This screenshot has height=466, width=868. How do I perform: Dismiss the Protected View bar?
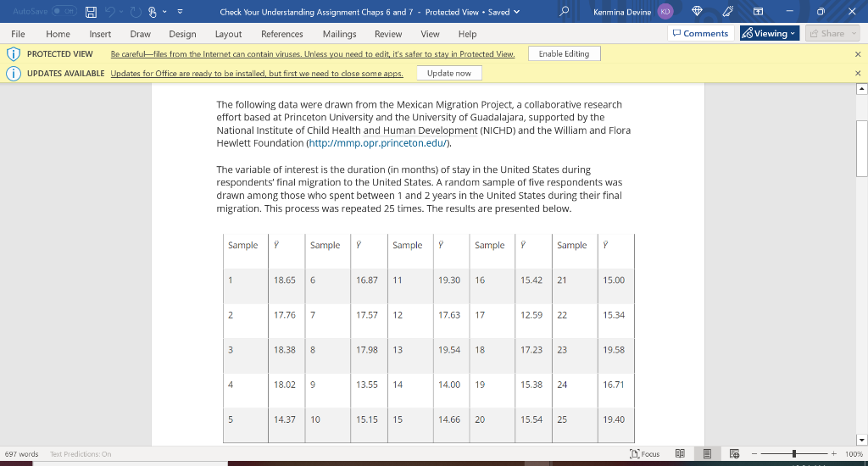858,53
